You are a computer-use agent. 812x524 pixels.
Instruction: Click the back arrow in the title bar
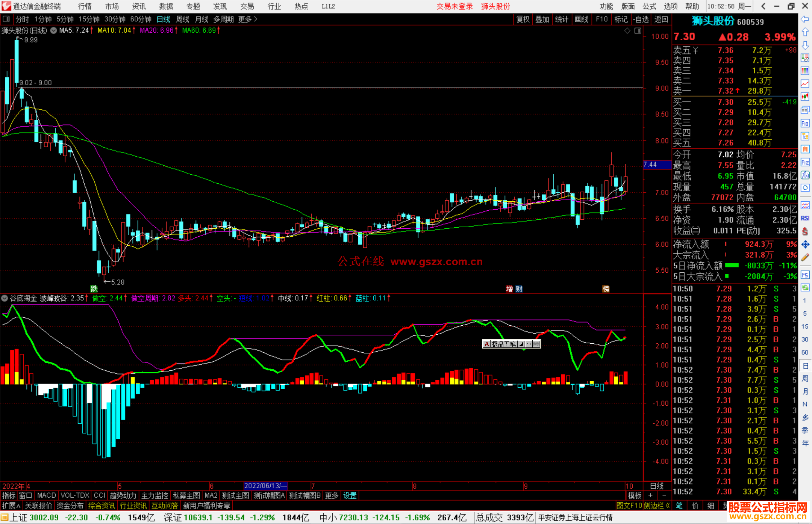tap(763, 6)
